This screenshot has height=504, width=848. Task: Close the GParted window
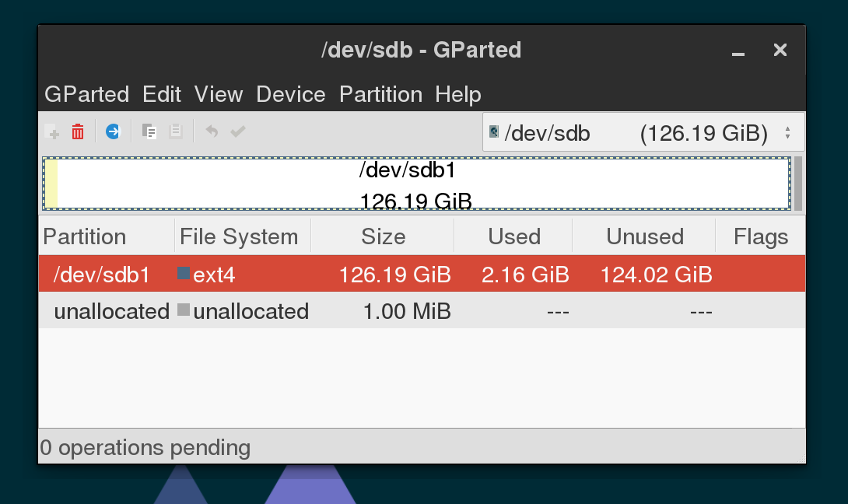coord(780,50)
